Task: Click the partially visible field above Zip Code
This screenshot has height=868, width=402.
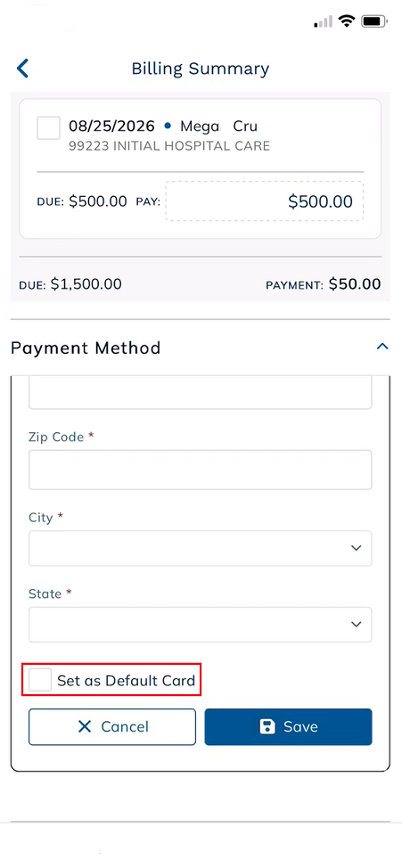Action: [201, 392]
